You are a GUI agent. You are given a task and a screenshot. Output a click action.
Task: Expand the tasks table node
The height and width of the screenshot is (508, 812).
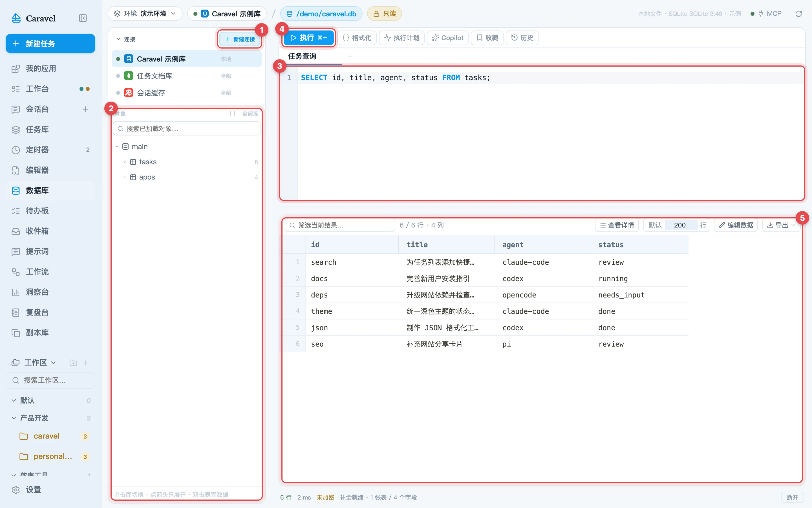click(x=125, y=162)
